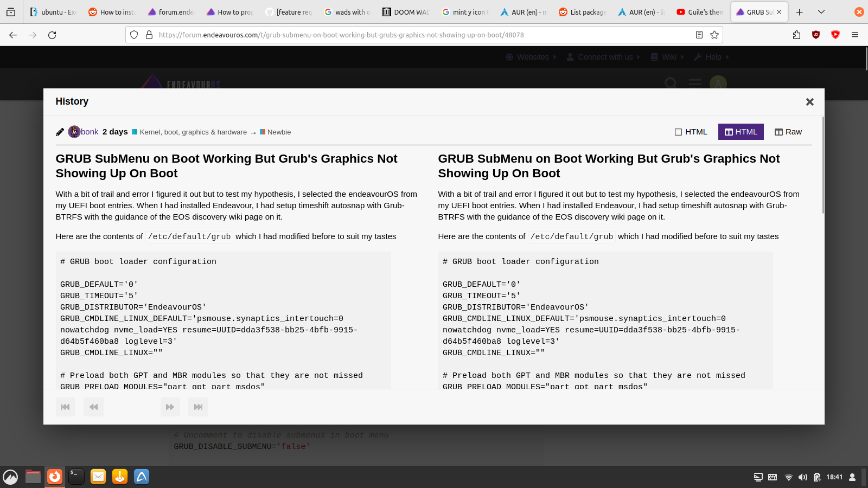Open bonk's avatar profile

click(74, 132)
